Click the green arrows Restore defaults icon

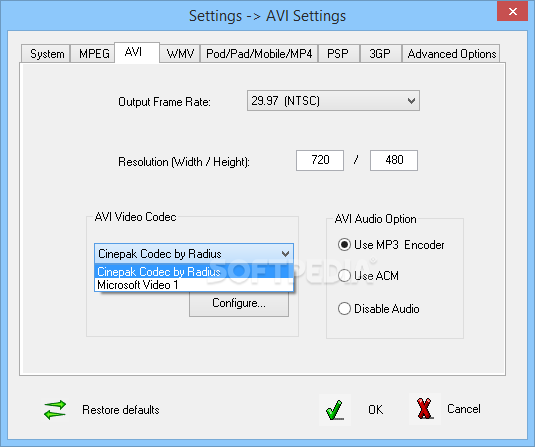pyautogui.click(x=55, y=409)
